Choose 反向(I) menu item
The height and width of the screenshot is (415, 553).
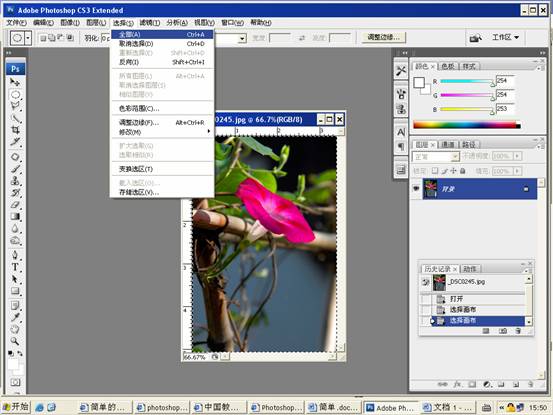tap(162, 62)
